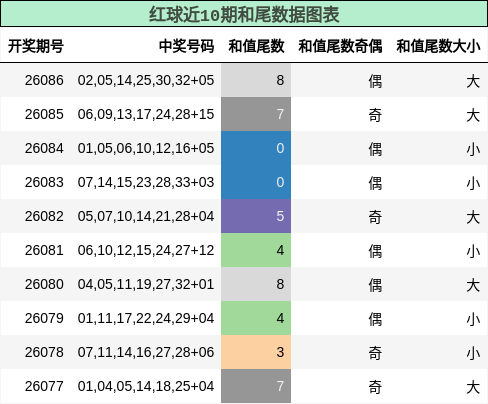Screen dimensions: 488x404
Task: Select issue number 26086
Action: click(x=44, y=80)
